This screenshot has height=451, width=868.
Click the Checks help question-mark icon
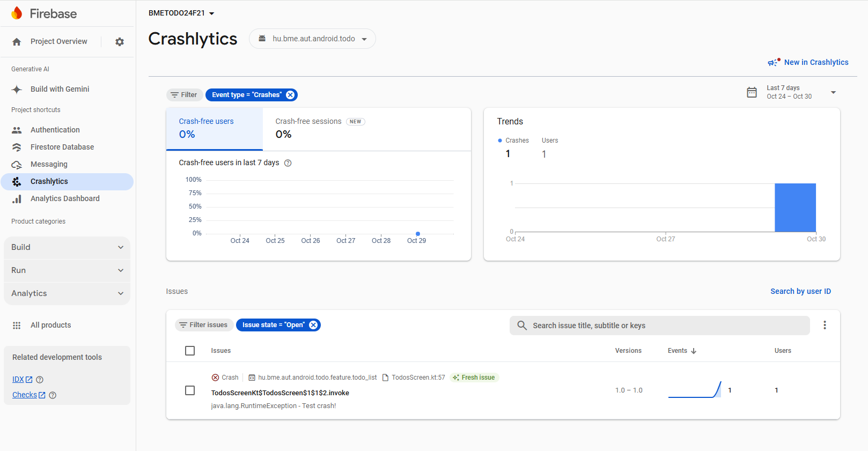pyautogui.click(x=53, y=395)
